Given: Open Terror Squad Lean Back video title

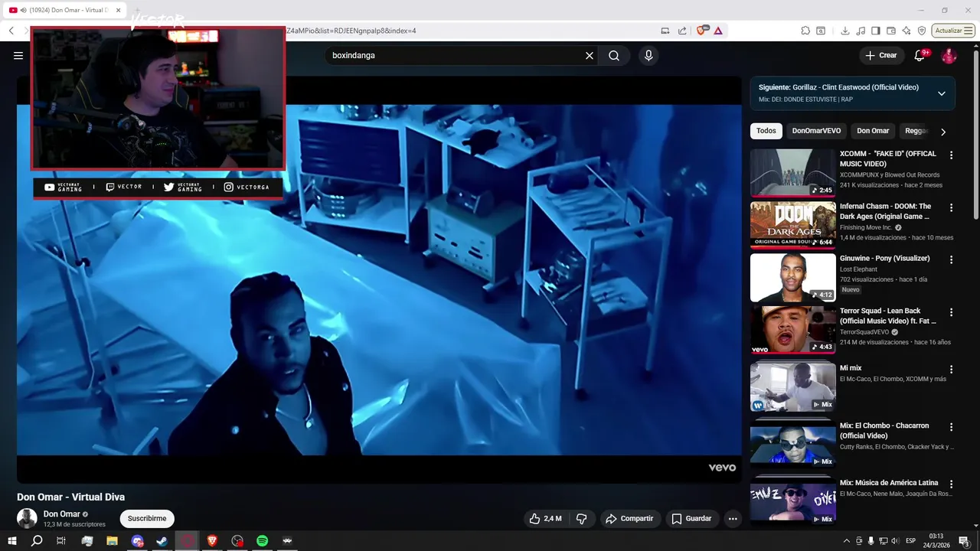Looking at the screenshot, I should 888,316.
